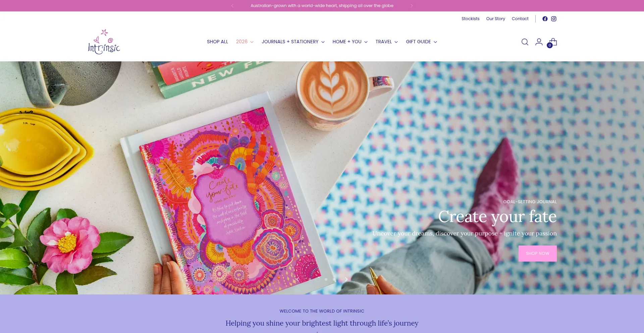Open the search magnifier icon

point(525,42)
